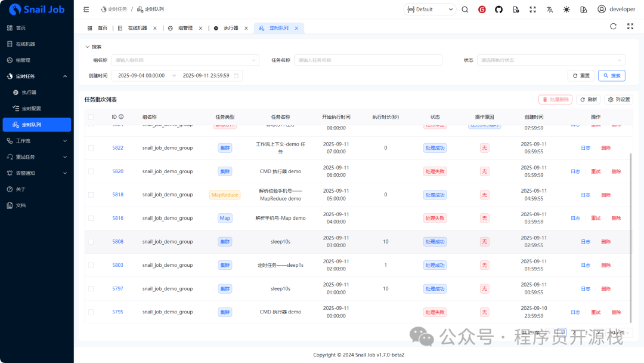
Task: Check the checkbox for row 5822
Action: pyautogui.click(x=91, y=148)
